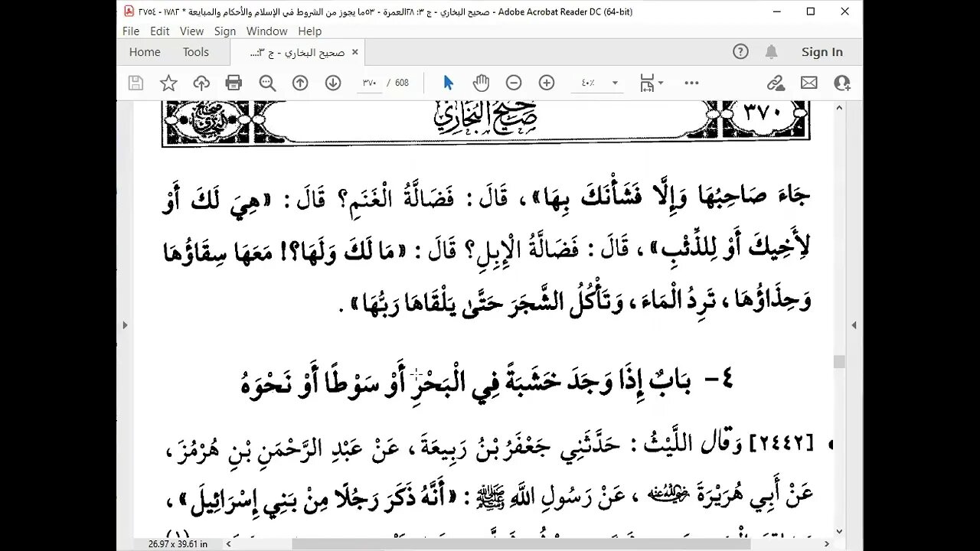
Task: Upload file with the cloud icon
Action: (x=201, y=83)
